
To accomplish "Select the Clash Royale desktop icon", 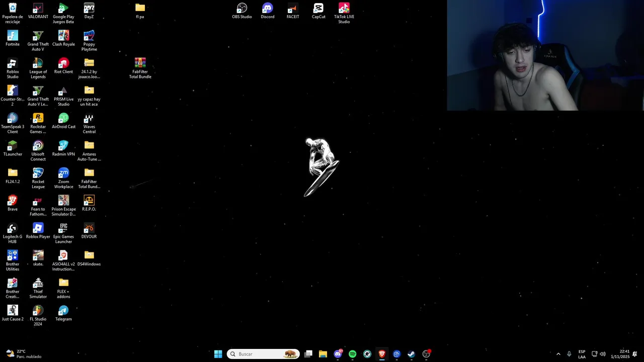I will (x=63, y=38).
